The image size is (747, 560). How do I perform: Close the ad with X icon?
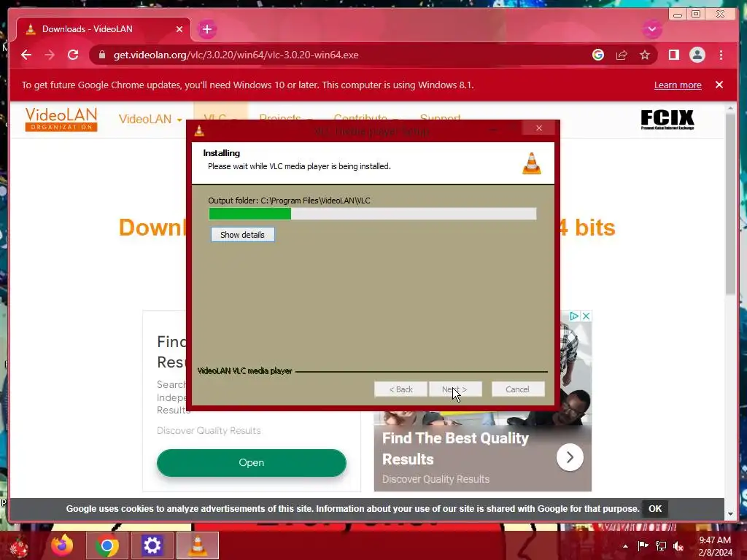point(586,316)
